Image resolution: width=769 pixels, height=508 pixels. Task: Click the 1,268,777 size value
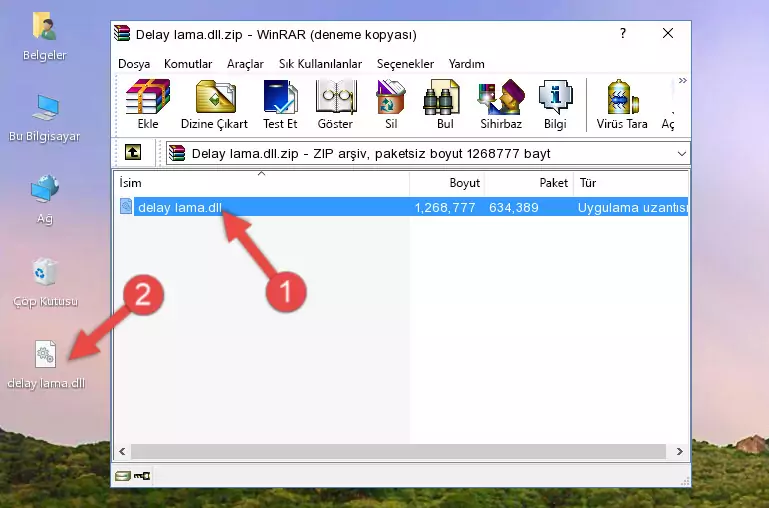click(445, 207)
